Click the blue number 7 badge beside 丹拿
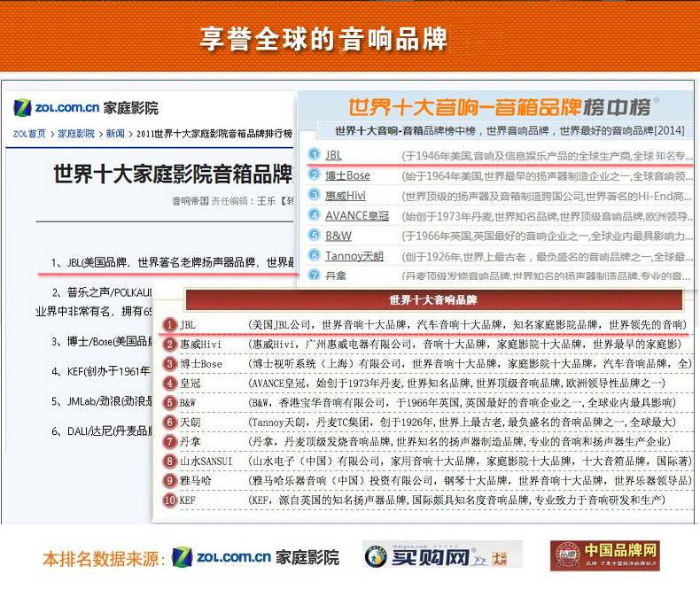700x605 pixels. (x=315, y=275)
